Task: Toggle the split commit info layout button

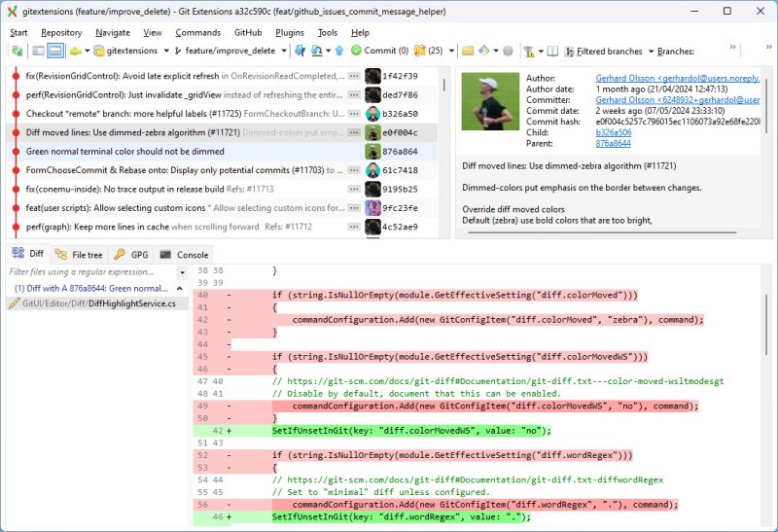Action: 55,51
